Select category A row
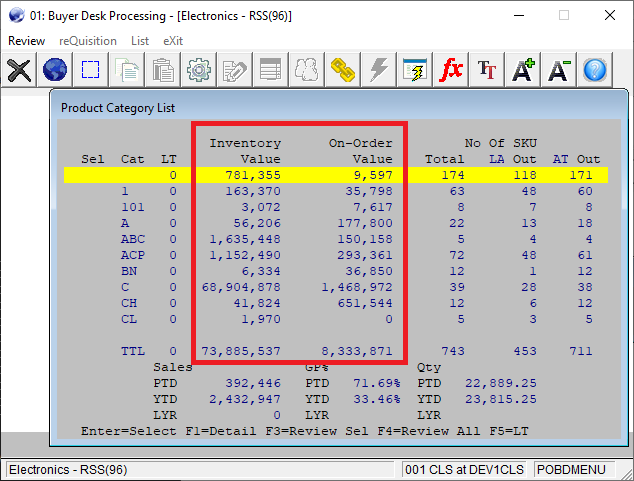634x481 pixels. click(336, 223)
